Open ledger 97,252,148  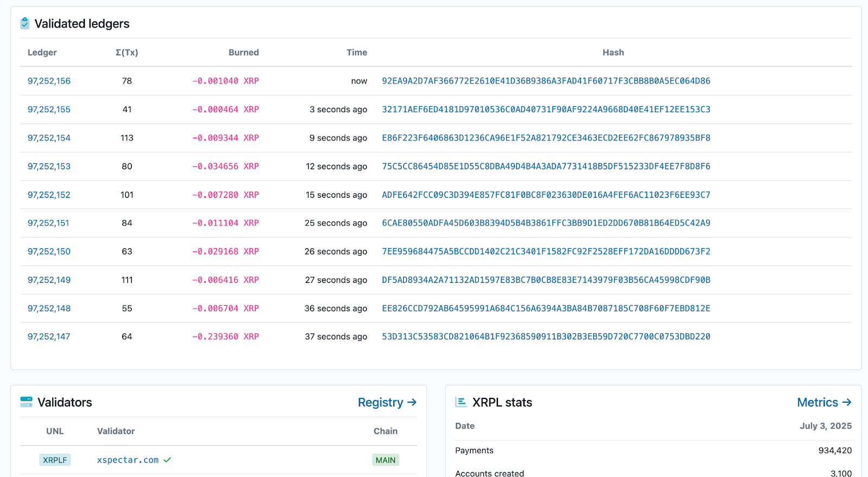click(x=49, y=308)
